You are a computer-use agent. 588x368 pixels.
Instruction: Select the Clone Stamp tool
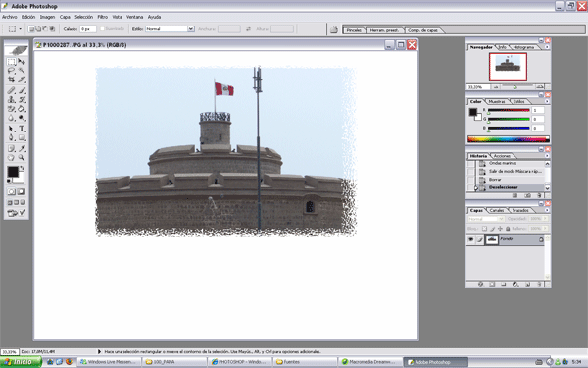[11, 99]
